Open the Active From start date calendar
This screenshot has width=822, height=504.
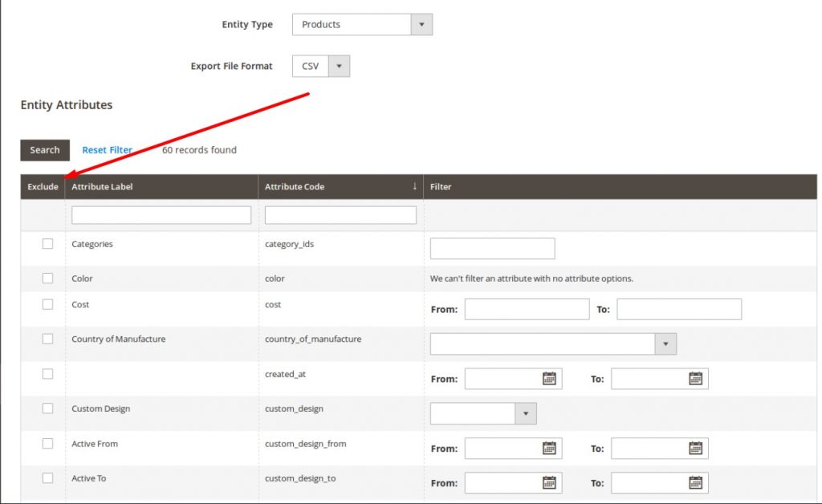click(x=549, y=448)
